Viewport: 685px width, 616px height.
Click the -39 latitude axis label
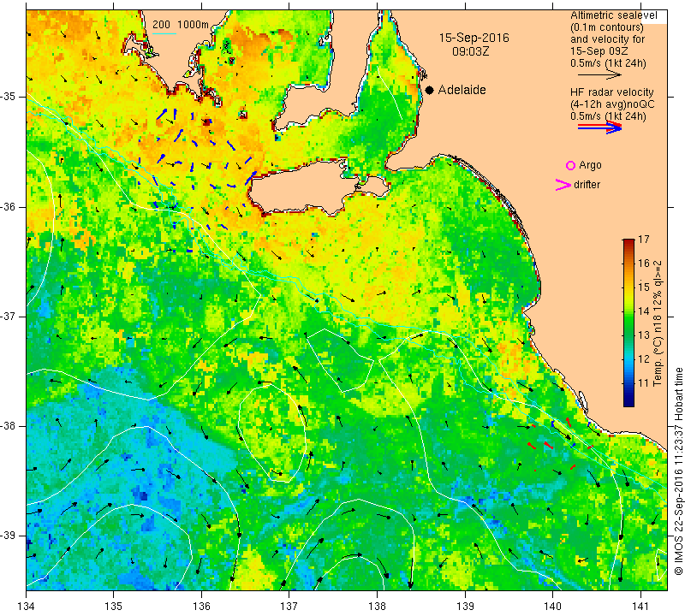pos(9,536)
